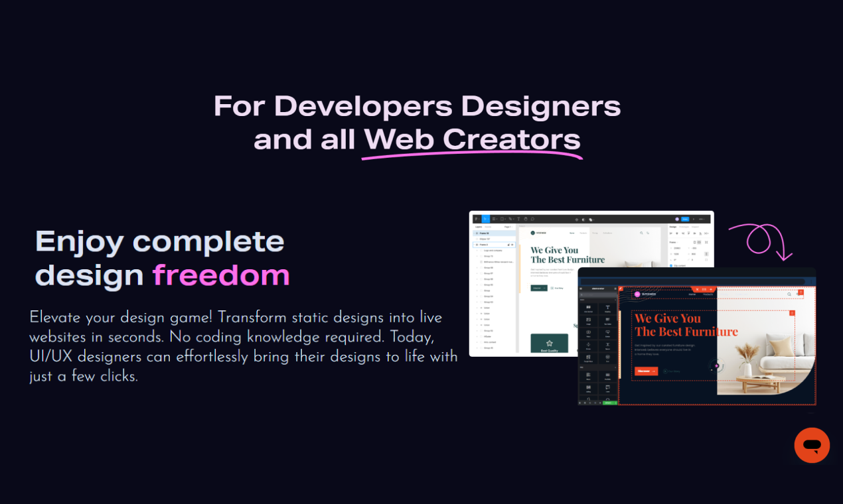The height and width of the screenshot is (504, 843).
Task: Click the underlined "Web Creators" heading text
Action: point(472,139)
